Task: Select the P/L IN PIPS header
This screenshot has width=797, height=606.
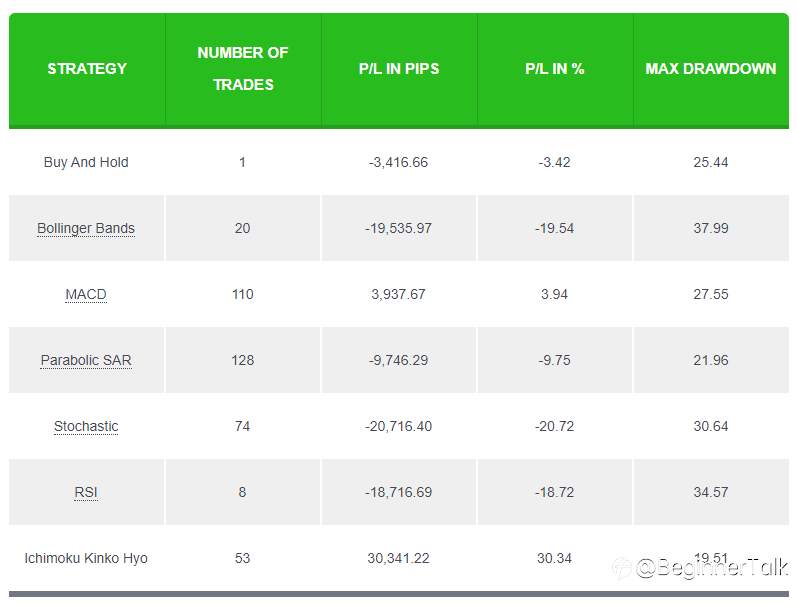Action: coord(399,69)
